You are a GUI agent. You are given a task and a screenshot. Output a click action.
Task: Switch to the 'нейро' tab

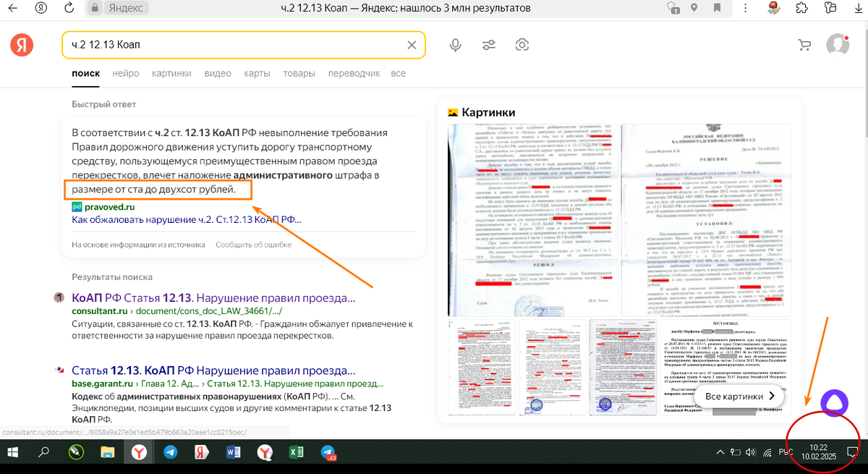pos(126,73)
